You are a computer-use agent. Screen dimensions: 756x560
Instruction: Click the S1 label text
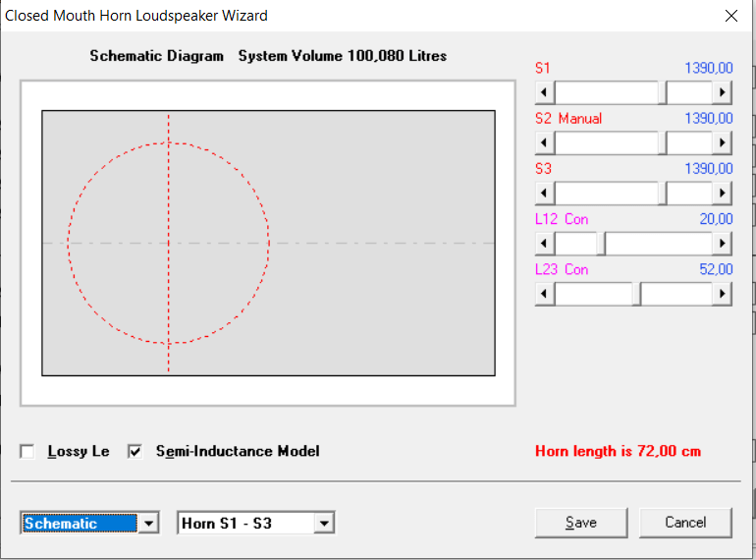click(542, 68)
